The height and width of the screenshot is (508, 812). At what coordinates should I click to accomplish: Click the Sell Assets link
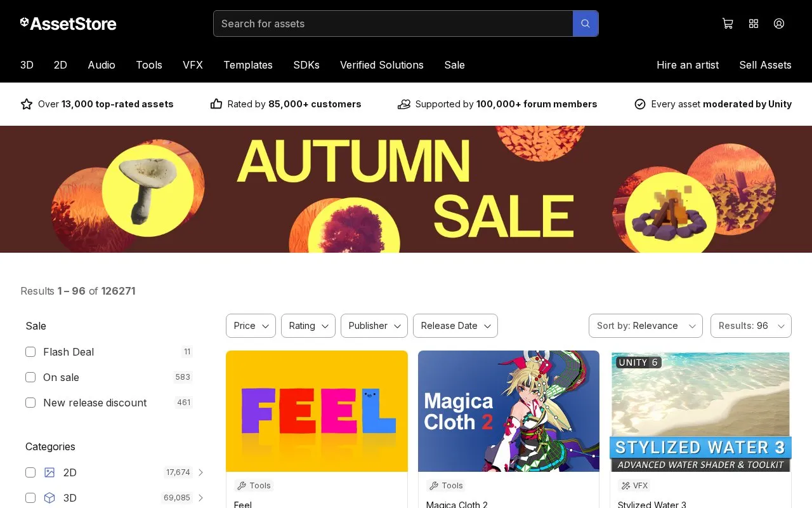(x=765, y=65)
